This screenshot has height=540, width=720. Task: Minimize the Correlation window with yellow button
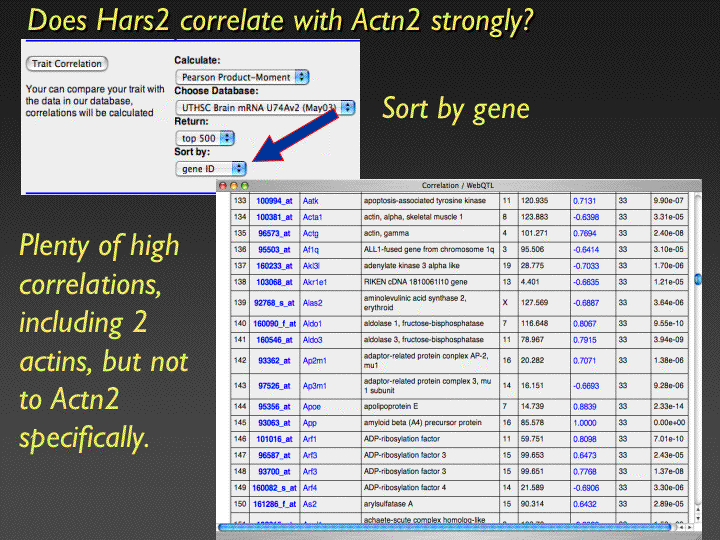(232, 186)
